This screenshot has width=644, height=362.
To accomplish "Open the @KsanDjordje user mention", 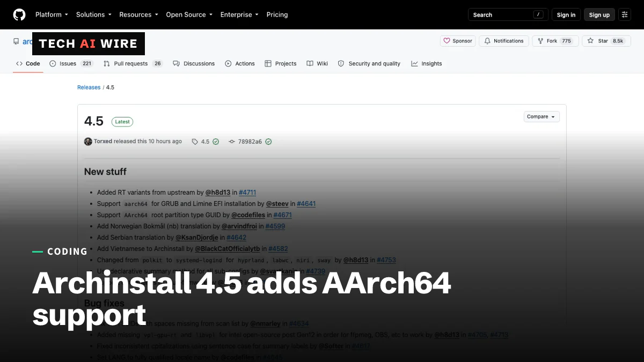I will [197, 238].
